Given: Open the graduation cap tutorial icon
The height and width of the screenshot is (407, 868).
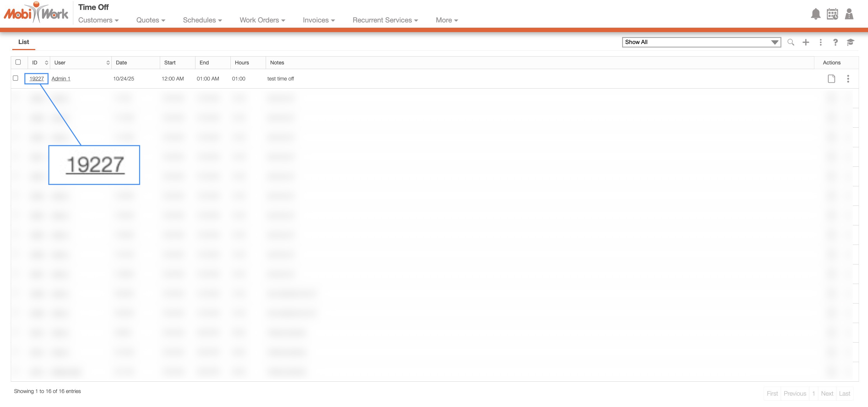Looking at the screenshot, I should pos(850,42).
